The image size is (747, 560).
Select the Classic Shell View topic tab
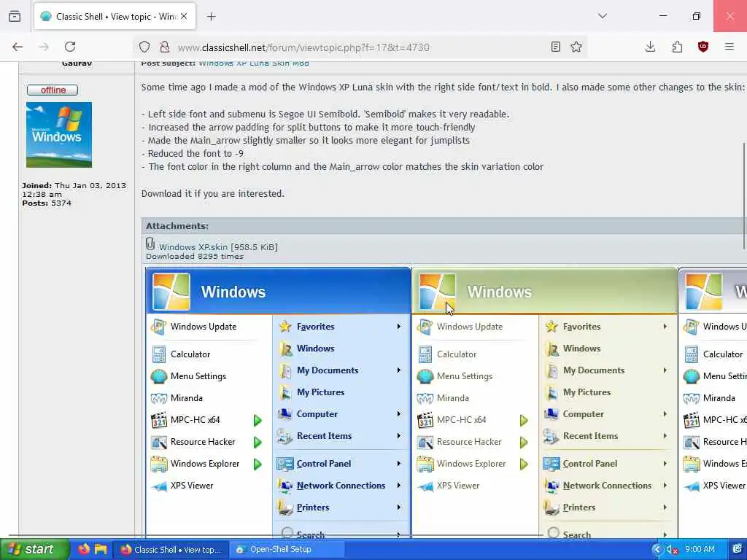pyautogui.click(x=113, y=17)
